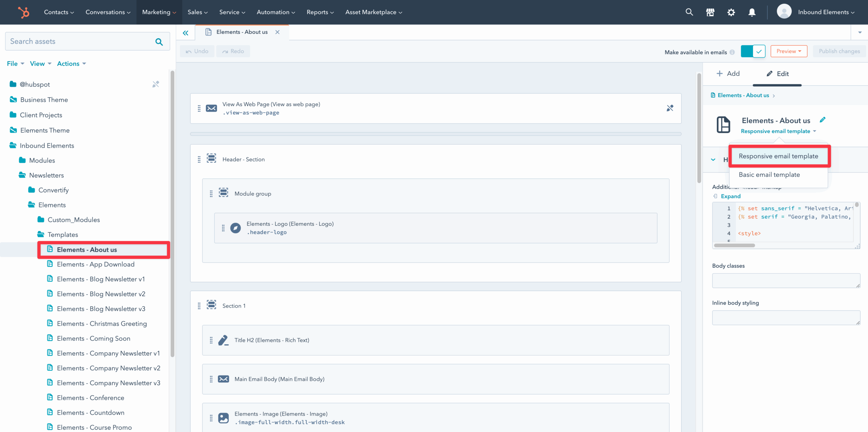Open the Actions dropdown
Image resolution: width=868 pixels, height=432 pixels.
coord(72,64)
